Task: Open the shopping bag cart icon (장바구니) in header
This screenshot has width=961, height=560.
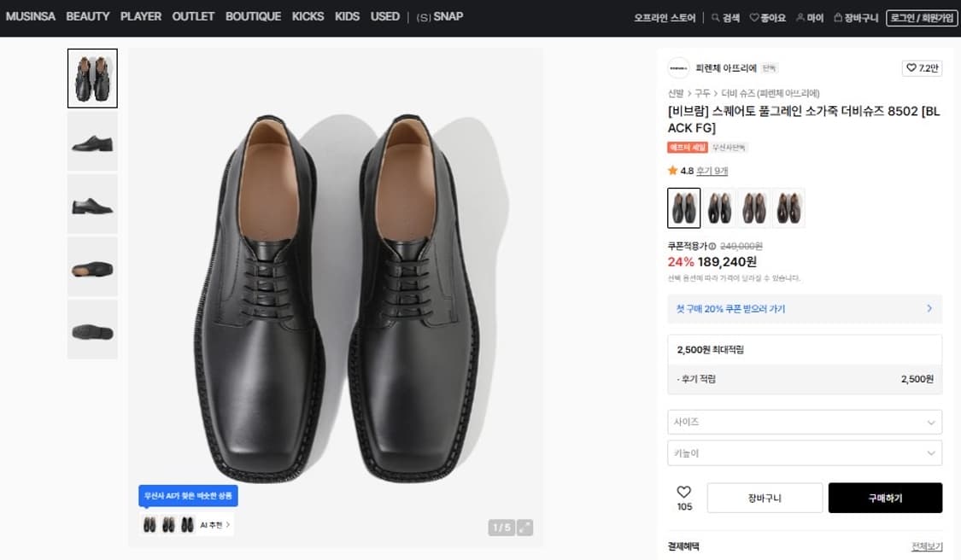Action: (x=838, y=18)
